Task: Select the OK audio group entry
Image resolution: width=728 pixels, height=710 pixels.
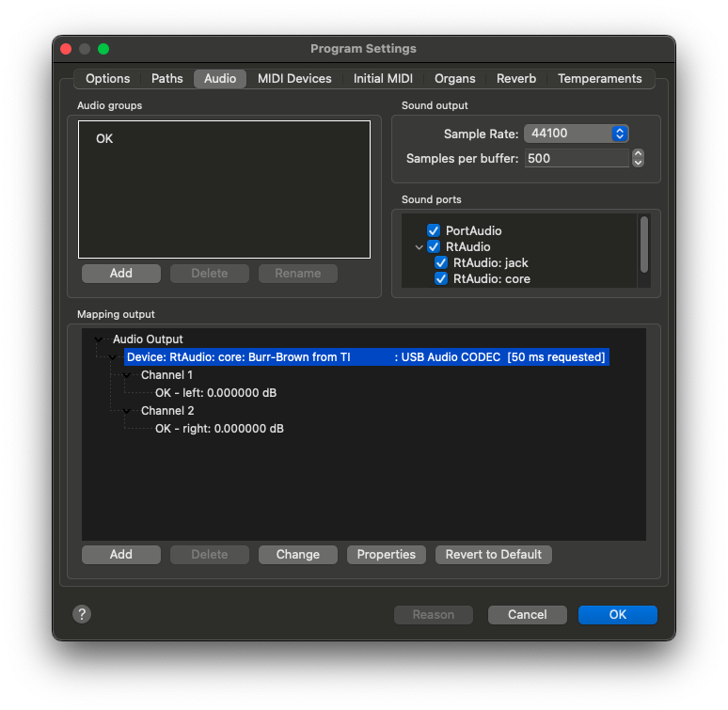Action: tap(104, 139)
